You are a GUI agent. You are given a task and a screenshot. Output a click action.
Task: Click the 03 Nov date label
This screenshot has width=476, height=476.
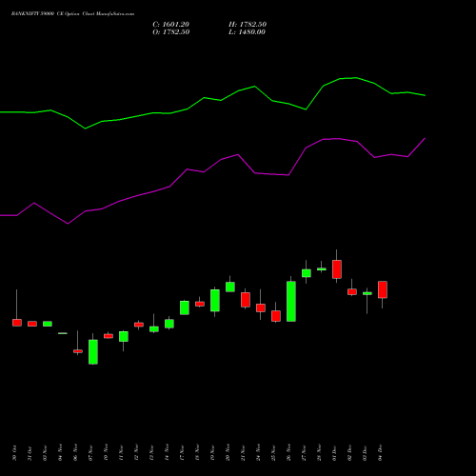point(45,453)
